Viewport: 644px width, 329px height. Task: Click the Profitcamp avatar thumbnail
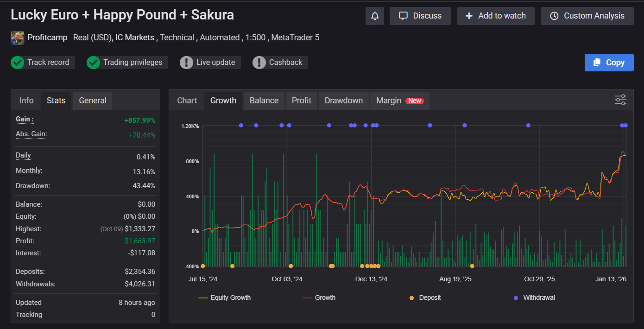point(18,38)
